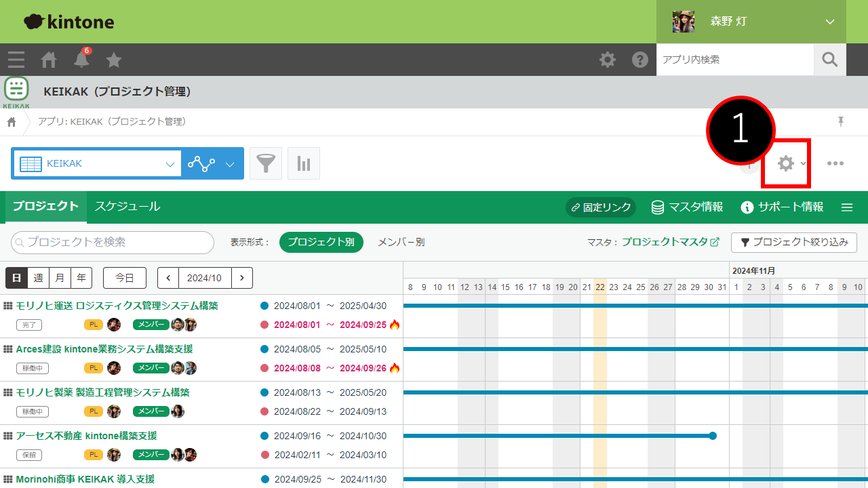This screenshot has width=868, height=488.
Task: Select メンバー別 display format
Action: pos(401,242)
